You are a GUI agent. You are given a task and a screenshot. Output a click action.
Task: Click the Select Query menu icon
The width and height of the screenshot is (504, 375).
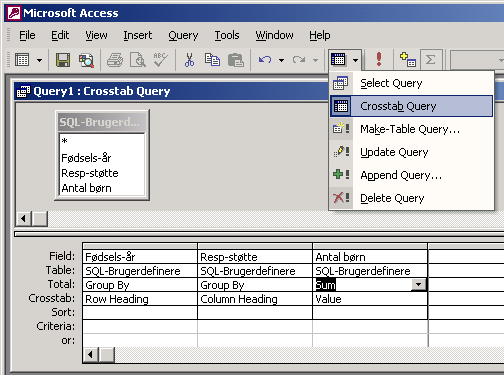[341, 83]
